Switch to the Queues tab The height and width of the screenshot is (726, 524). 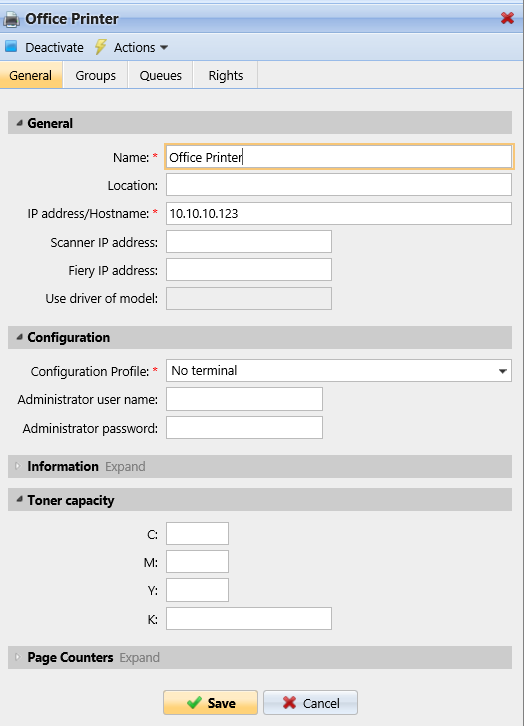tap(161, 75)
